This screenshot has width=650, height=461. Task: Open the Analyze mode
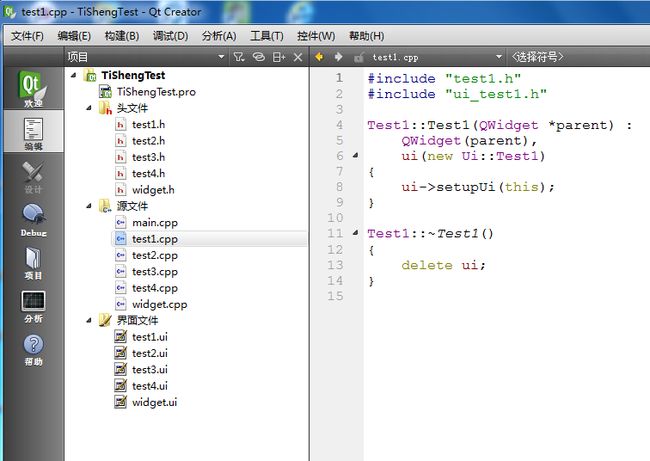[33, 307]
